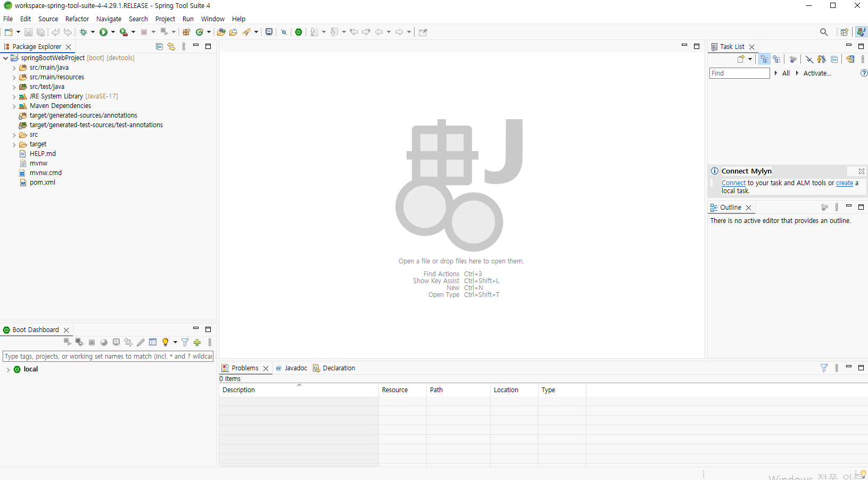868x480 pixels.
Task: Click the green Spring Boot power icon in toolbar
Action: point(299,32)
